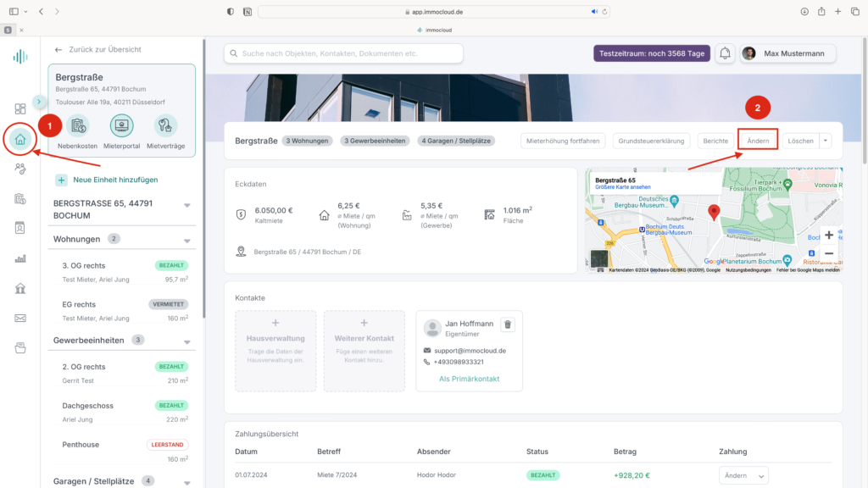
Task: Reload the page in browser
Action: 604,12
